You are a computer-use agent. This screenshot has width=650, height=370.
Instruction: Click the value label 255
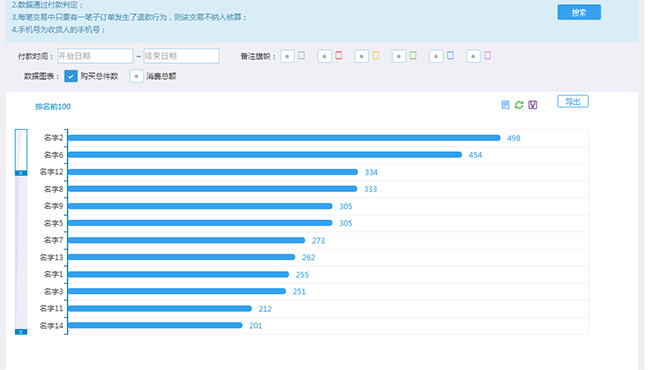coord(302,275)
